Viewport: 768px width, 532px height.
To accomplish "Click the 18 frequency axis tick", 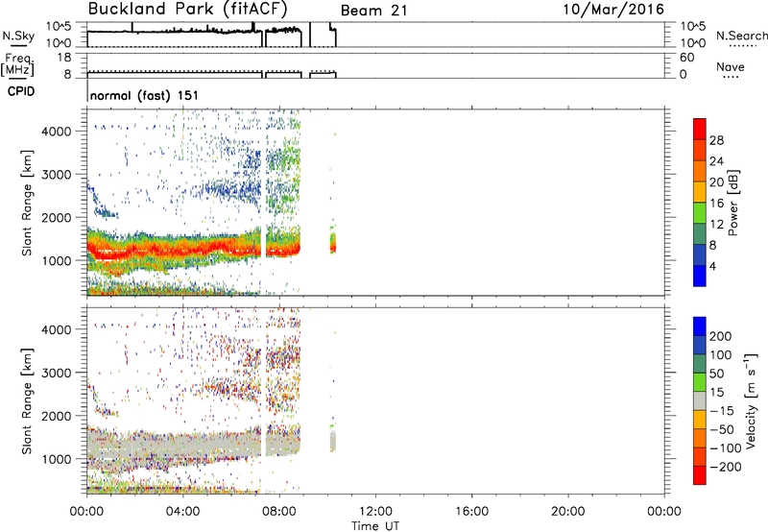I will [64, 58].
